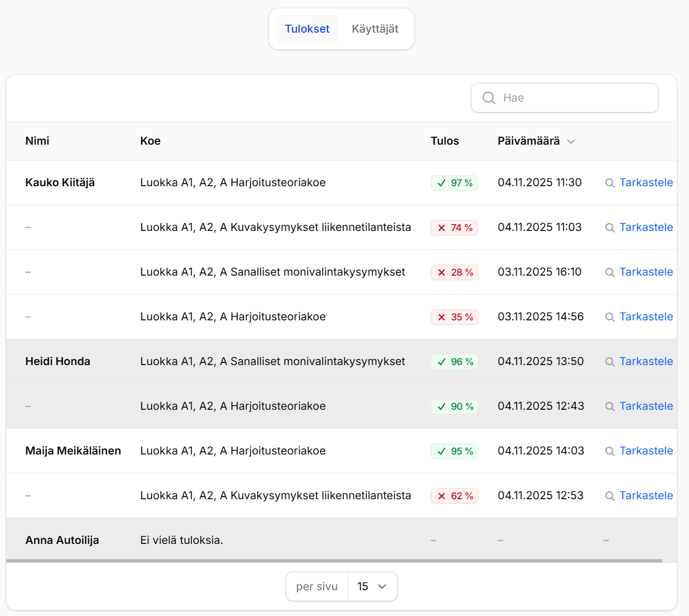689x616 pixels.
Task: Click the search magnifier icon in Hae field
Action: point(488,98)
